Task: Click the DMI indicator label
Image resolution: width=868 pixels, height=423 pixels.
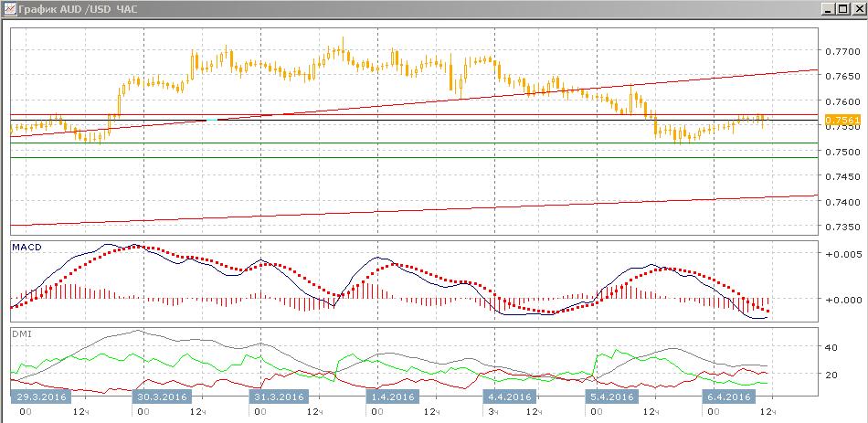Action: [x=20, y=333]
